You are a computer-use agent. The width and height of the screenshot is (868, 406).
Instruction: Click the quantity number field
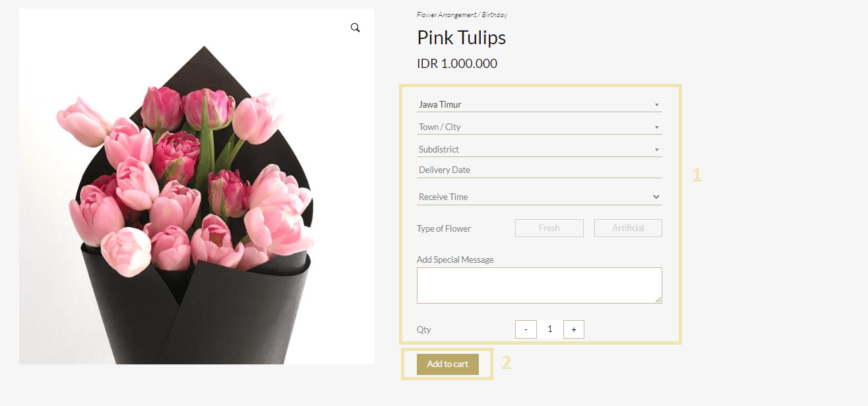550,329
